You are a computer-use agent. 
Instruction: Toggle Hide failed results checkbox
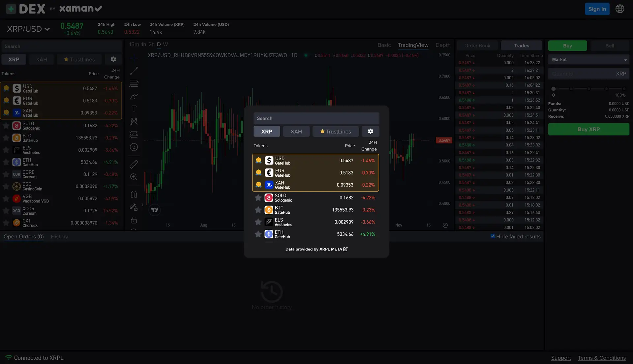[x=493, y=236]
